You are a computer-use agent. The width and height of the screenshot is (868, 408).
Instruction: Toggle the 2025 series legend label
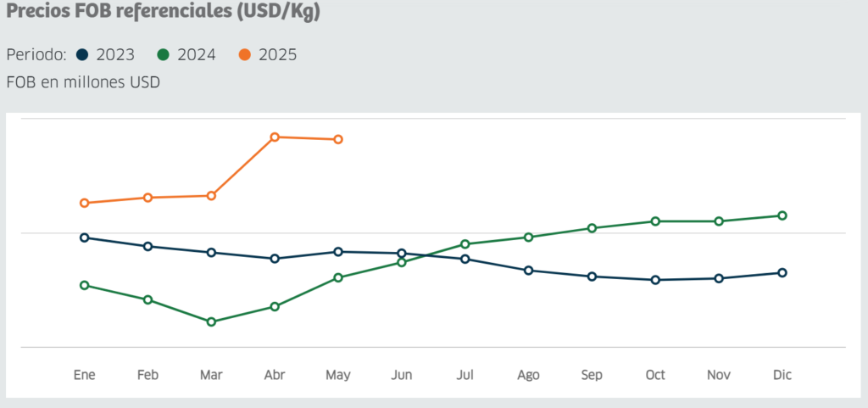point(277,55)
